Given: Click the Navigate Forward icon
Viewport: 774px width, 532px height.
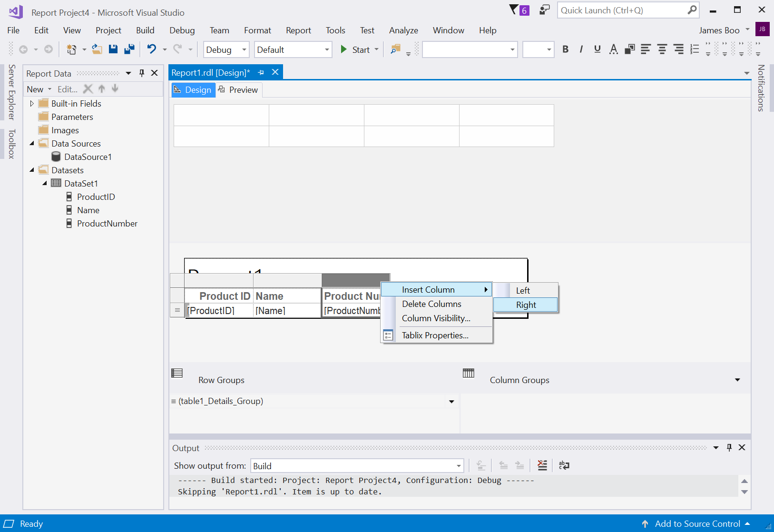Looking at the screenshot, I should coord(49,49).
